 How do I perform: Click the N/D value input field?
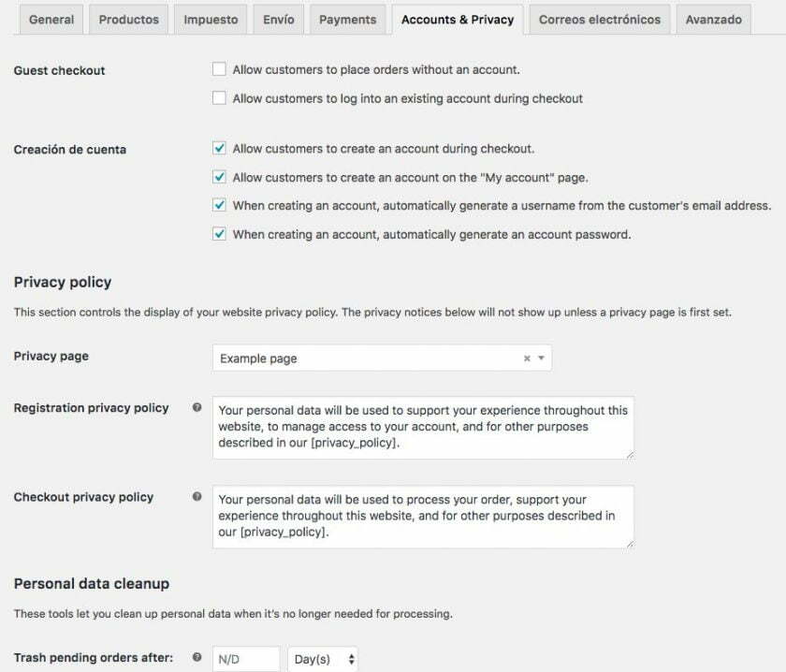click(245, 658)
